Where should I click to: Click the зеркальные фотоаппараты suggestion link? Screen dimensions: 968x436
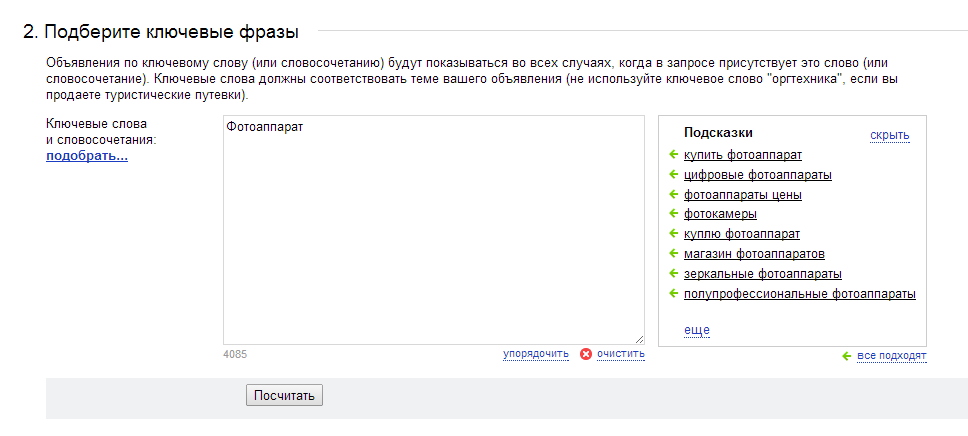(x=762, y=274)
